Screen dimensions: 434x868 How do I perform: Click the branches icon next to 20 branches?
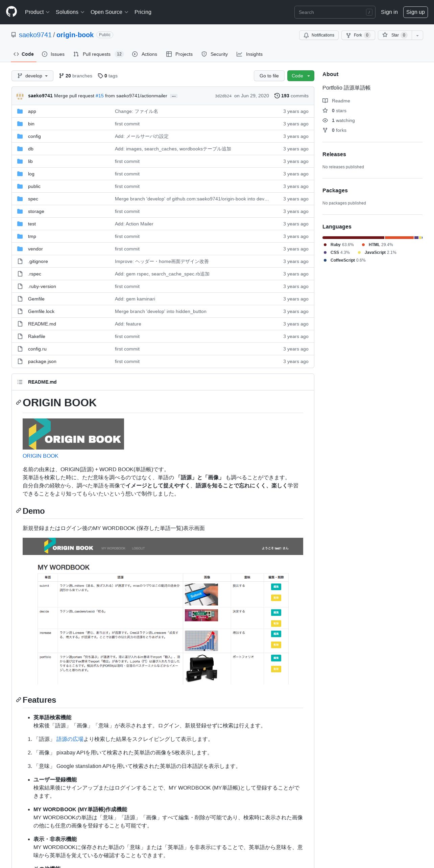[61, 76]
